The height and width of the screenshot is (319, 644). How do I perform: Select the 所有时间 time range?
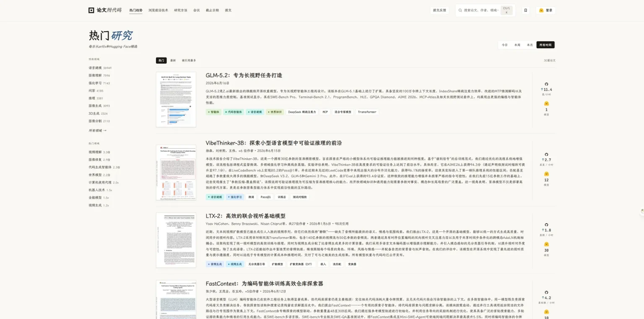pyautogui.click(x=545, y=45)
